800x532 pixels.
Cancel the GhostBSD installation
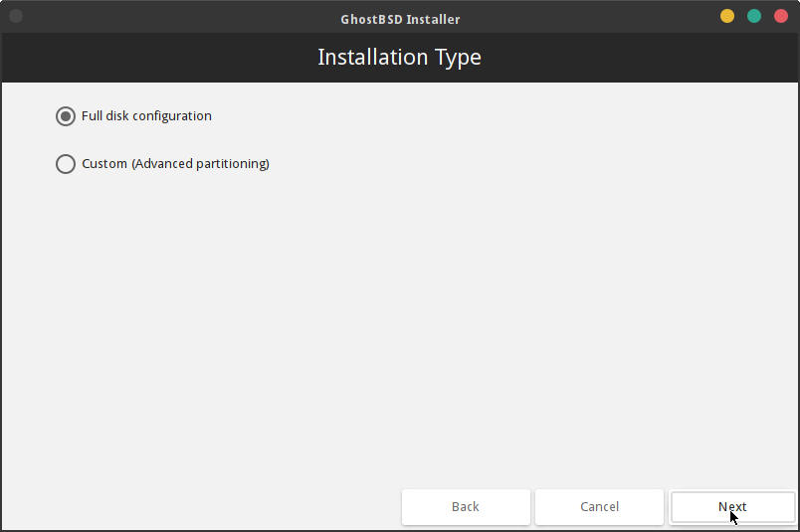pos(599,507)
